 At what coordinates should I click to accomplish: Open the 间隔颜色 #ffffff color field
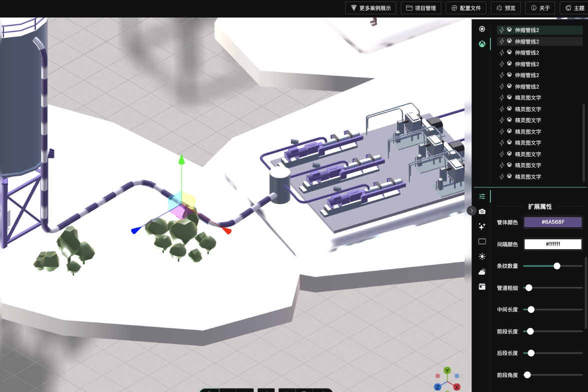pos(552,244)
